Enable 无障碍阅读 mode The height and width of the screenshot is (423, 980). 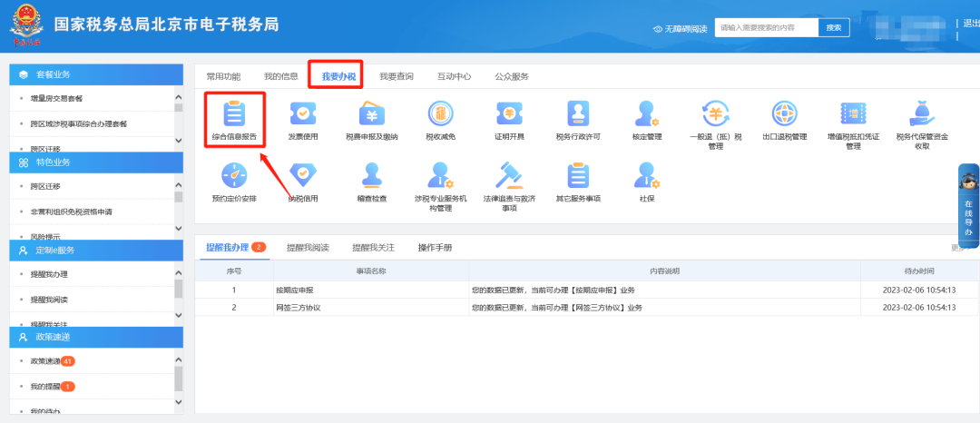(x=680, y=29)
